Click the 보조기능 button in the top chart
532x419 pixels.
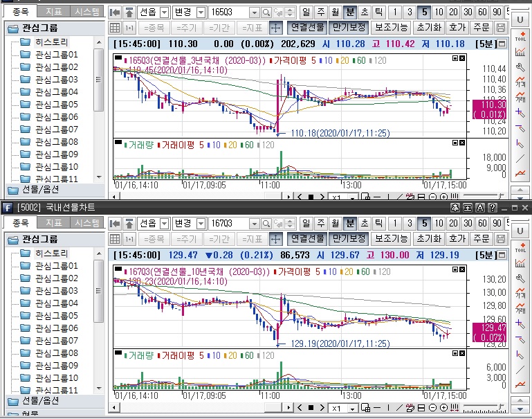point(391,28)
